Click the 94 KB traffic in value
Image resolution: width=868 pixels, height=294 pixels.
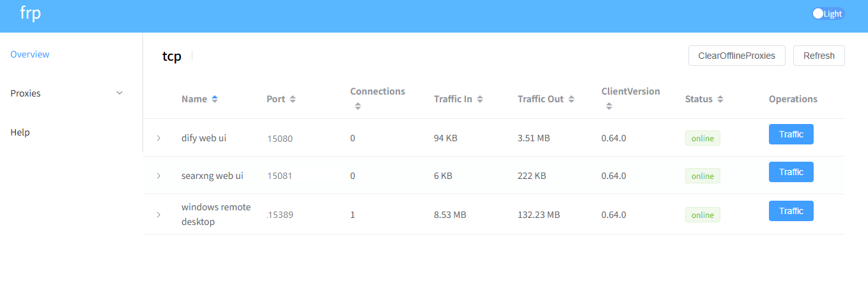point(446,138)
